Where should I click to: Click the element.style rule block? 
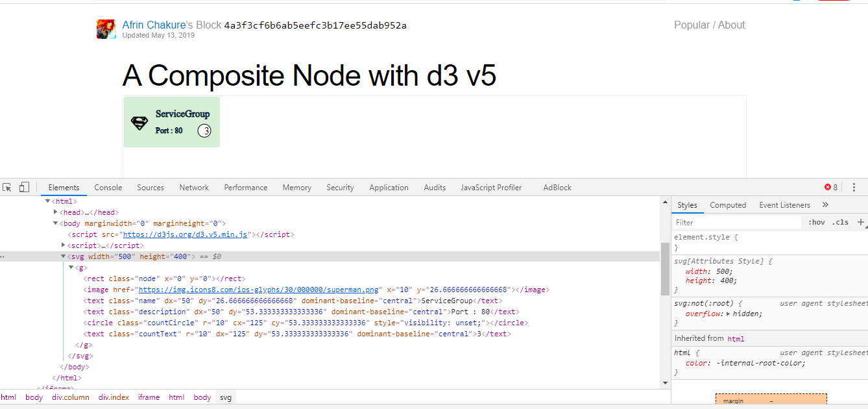coord(769,242)
